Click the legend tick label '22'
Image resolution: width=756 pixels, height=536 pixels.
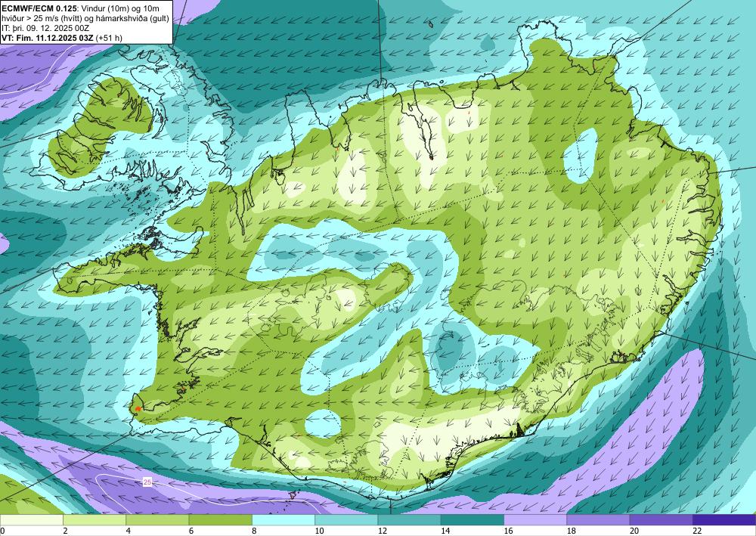(x=698, y=531)
